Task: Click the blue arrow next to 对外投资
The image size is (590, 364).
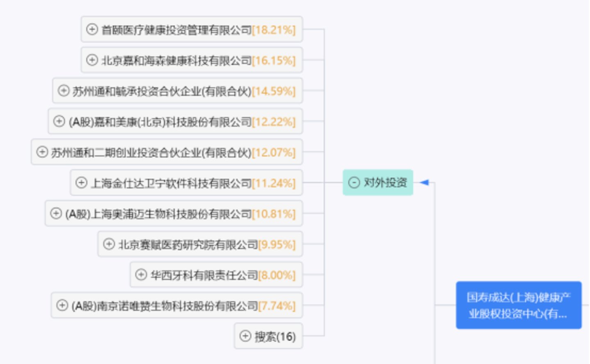Action: click(424, 182)
